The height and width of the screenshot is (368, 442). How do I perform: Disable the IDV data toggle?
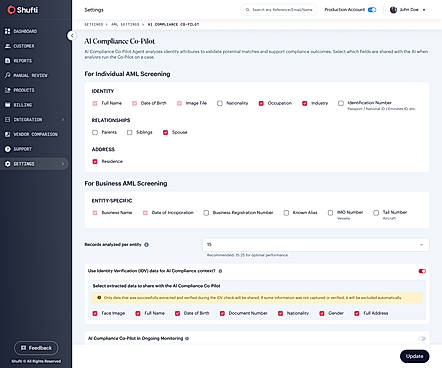tap(422, 271)
